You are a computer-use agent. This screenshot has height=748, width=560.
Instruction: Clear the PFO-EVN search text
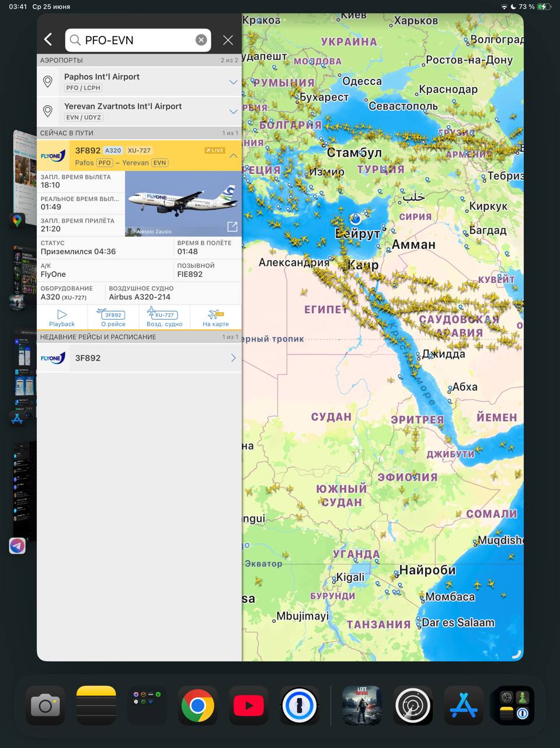201,40
